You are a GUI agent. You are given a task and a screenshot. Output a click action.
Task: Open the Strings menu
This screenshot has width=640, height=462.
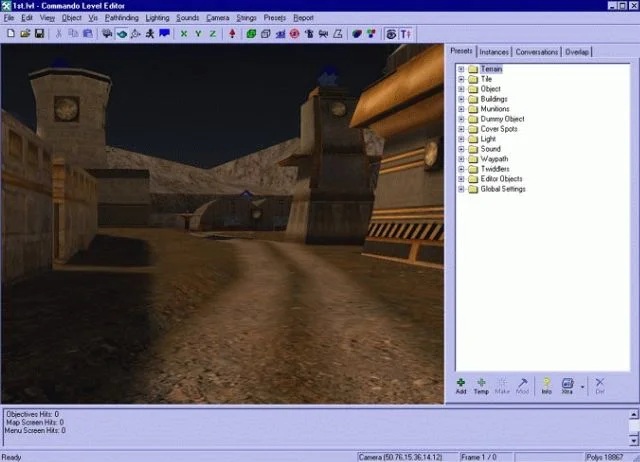pyautogui.click(x=246, y=18)
